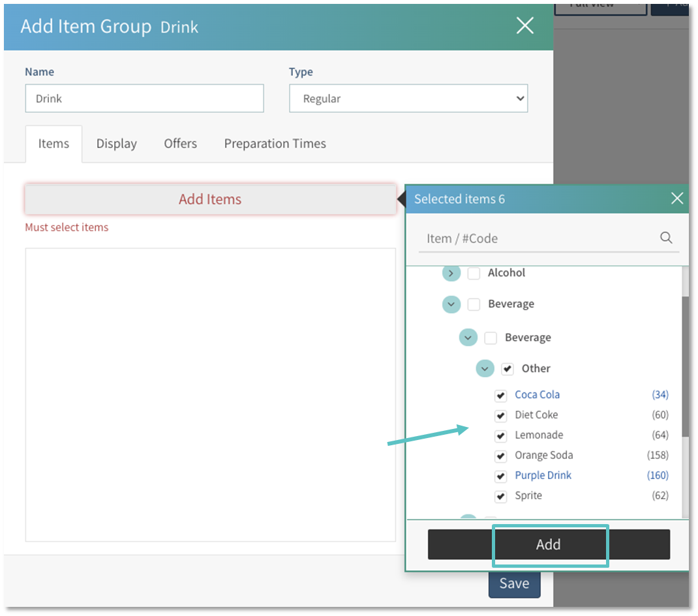Uncheck the Lemonade item

tap(500, 435)
